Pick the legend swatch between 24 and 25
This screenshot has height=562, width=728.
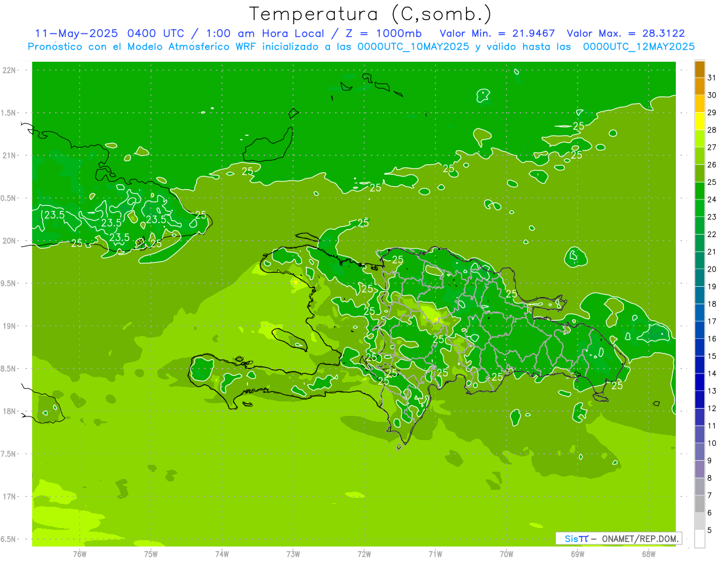point(699,191)
